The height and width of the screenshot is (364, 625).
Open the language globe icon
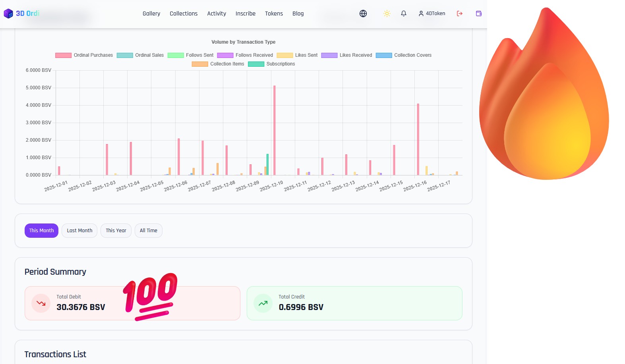[x=363, y=13]
